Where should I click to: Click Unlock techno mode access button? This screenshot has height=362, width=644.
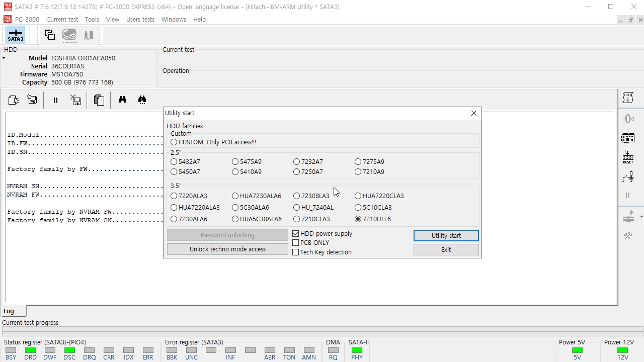pyautogui.click(x=227, y=249)
